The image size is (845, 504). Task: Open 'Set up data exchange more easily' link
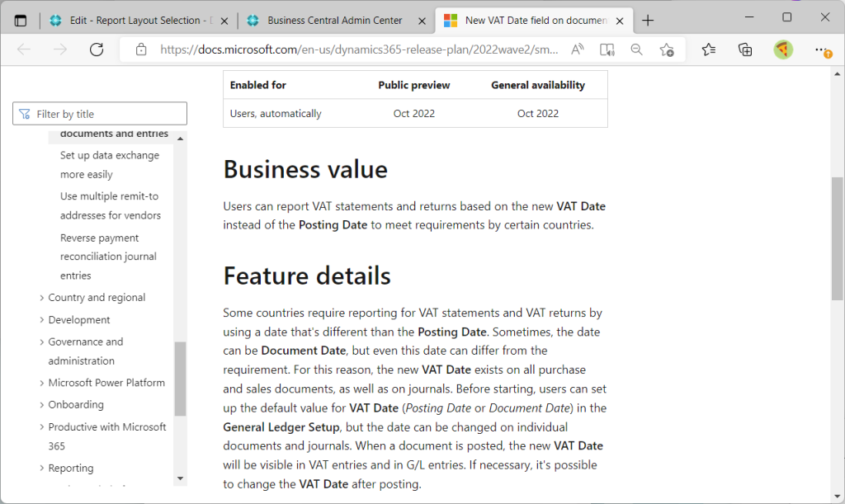[x=110, y=165]
